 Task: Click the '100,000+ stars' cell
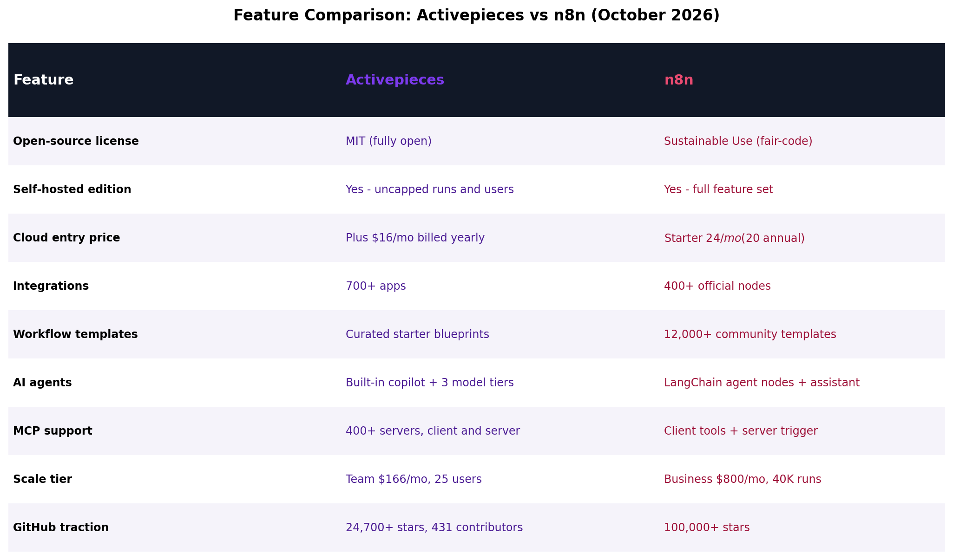[x=707, y=527]
